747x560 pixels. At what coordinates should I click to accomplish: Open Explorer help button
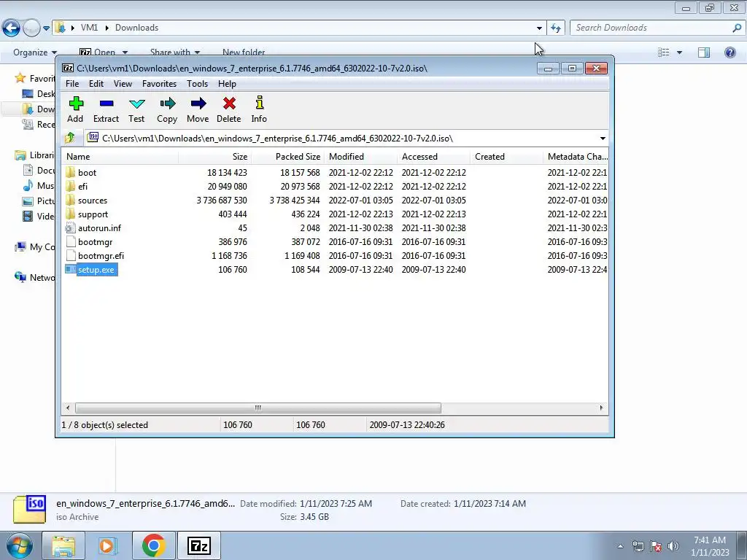click(x=729, y=52)
